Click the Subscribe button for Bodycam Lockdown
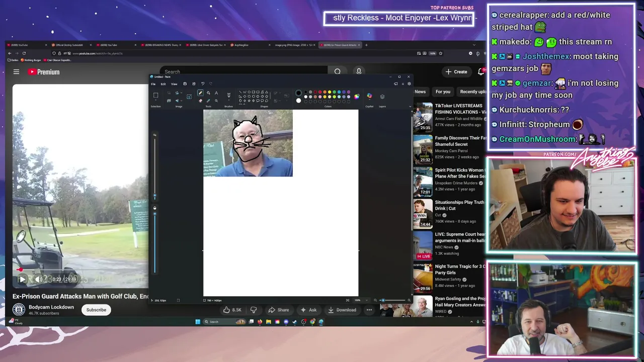Viewport: 644px width, 362px height. click(96, 310)
